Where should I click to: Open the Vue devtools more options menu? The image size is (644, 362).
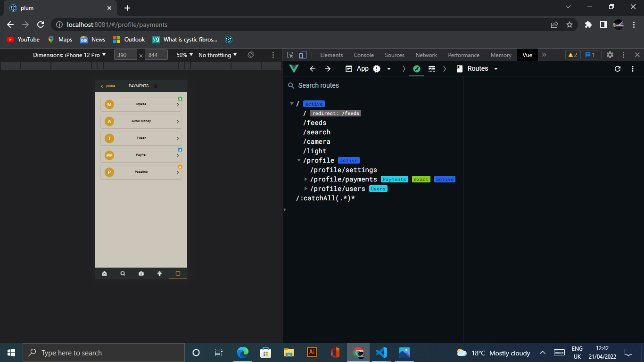[633, 69]
